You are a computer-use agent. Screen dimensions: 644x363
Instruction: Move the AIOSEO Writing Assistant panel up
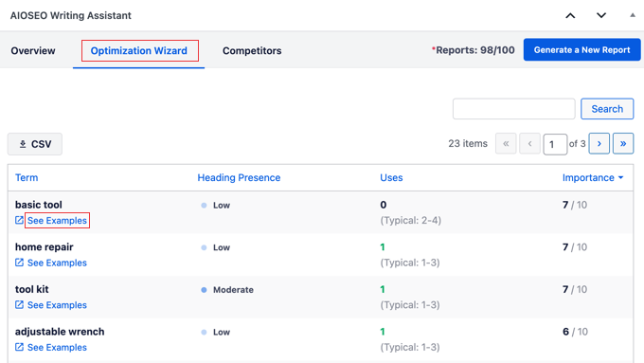coord(570,15)
